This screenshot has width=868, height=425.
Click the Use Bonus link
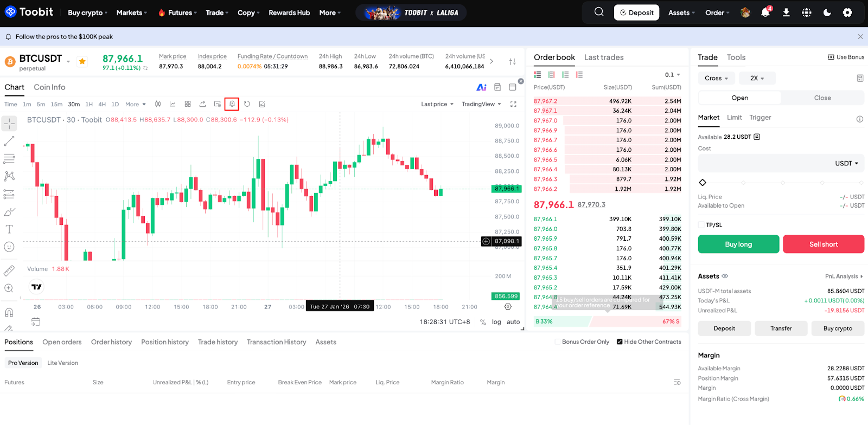(x=846, y=57)
